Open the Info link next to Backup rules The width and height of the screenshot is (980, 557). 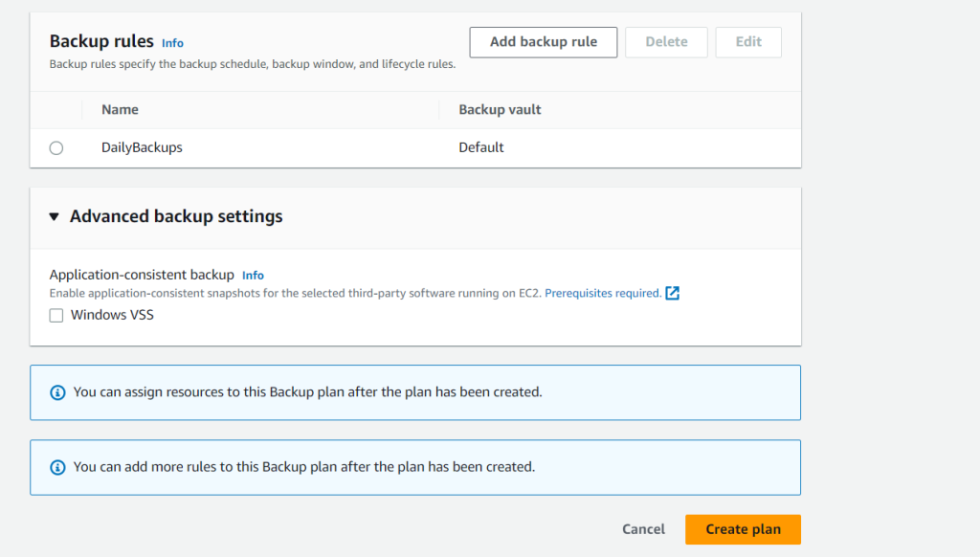coord(172,43)
